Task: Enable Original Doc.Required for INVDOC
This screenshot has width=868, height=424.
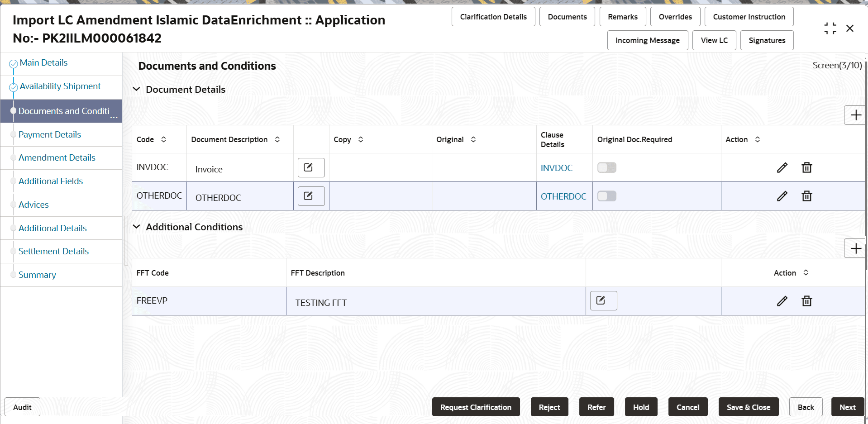Action: [x=606, y=167]
